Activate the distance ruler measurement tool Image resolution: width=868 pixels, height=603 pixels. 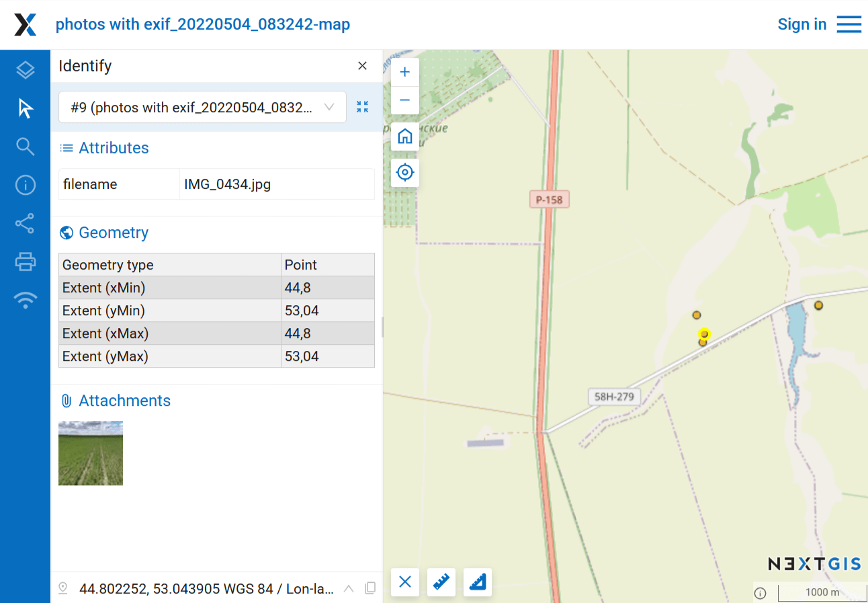click(441, 582)
